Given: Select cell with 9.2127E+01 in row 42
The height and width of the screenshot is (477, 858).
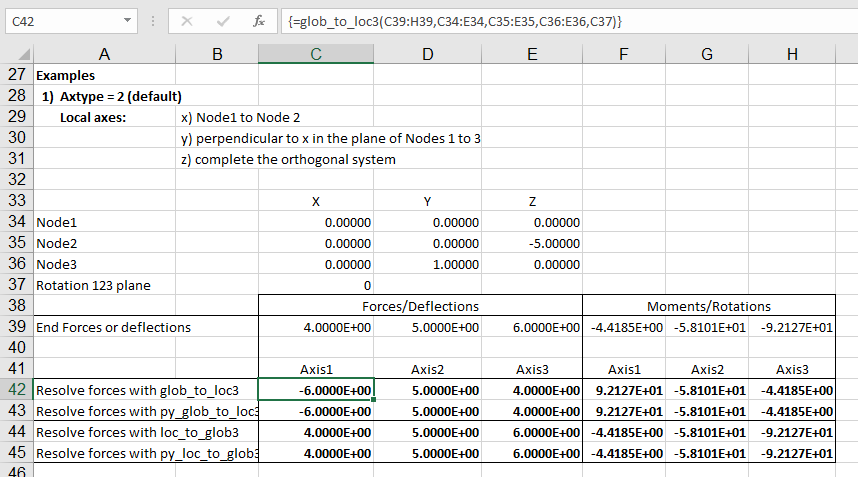Looking at the screenshot, I should 624,390.
